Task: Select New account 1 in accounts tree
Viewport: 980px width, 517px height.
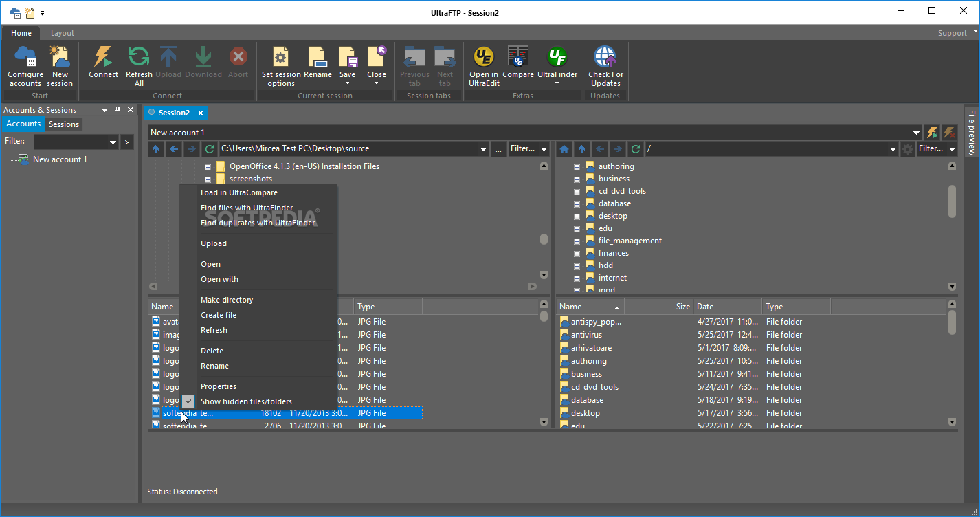Action: coord(60,159)
